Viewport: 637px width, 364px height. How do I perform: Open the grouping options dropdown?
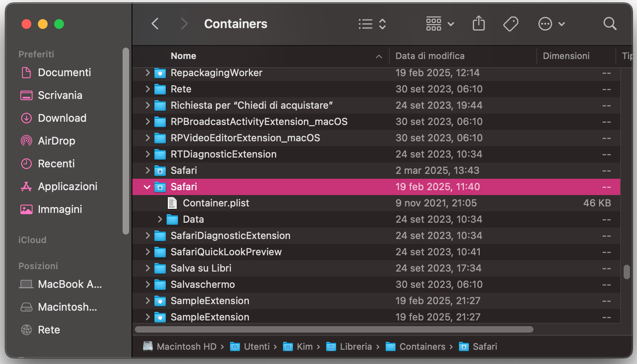(440, 24)
